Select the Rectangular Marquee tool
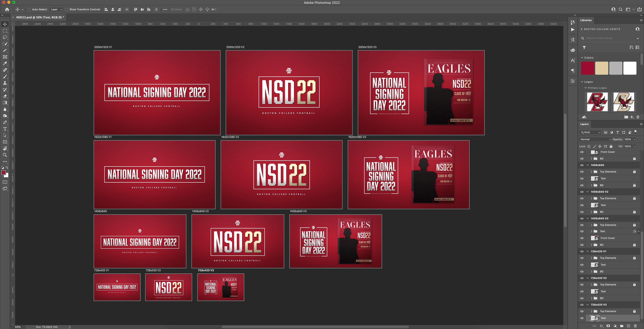 5,31
